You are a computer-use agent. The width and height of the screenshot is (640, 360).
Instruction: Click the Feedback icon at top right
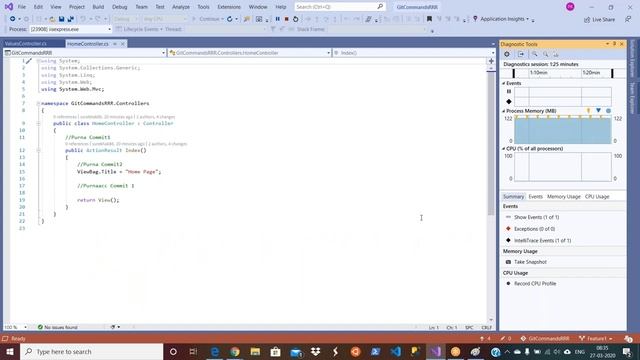[x=628, y=19]
